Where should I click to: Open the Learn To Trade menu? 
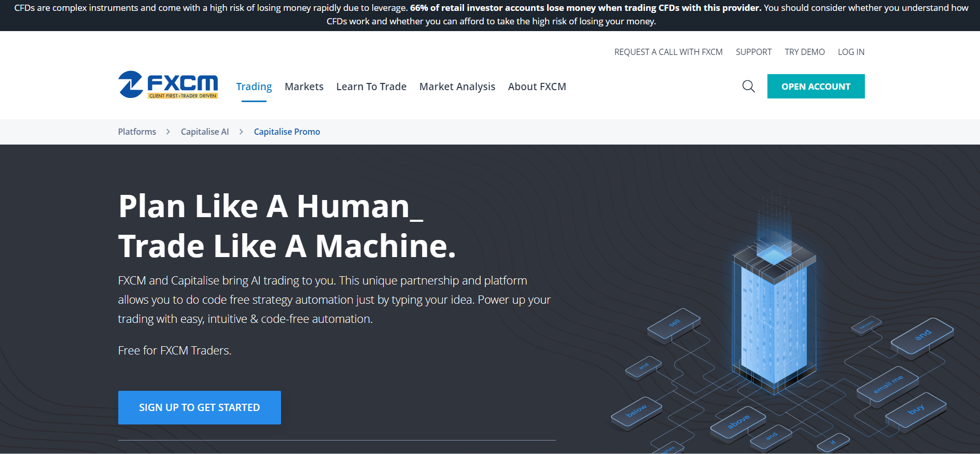pos(371,87)
